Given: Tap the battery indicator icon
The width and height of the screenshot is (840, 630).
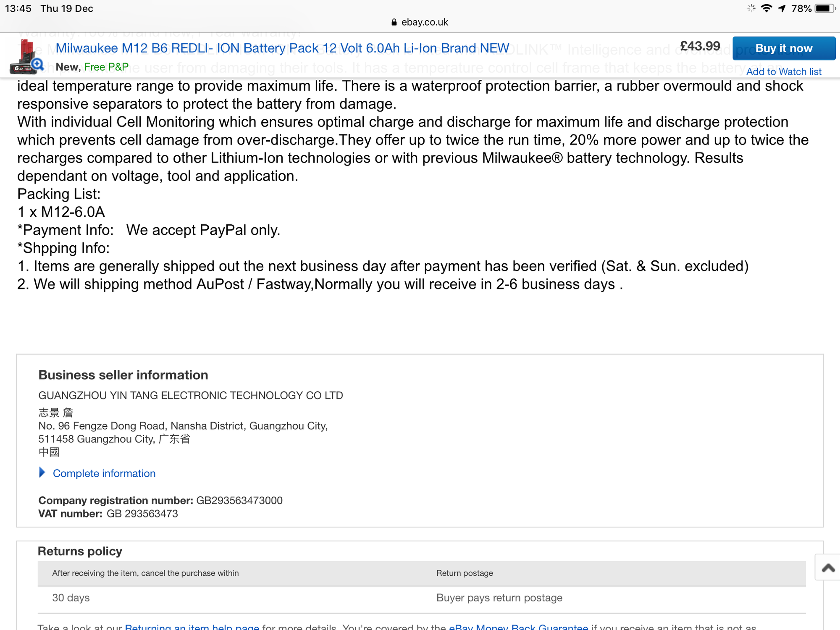Looking at the screenshot, I should point(825,8).
